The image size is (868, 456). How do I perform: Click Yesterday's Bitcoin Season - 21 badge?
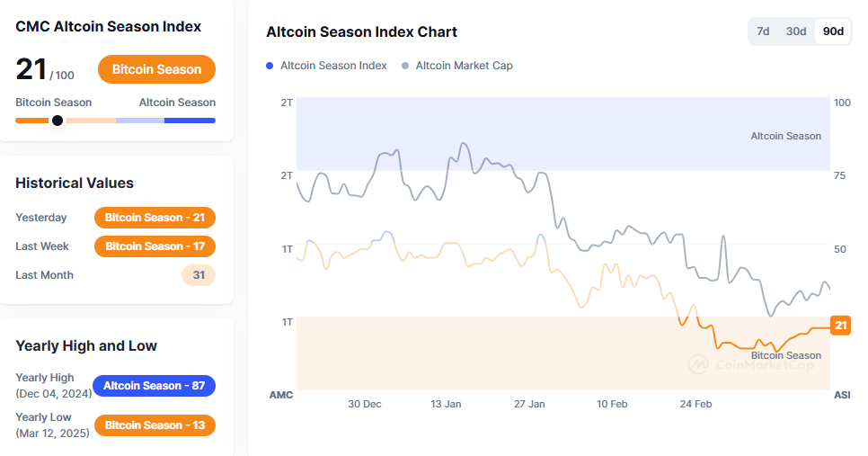[x=155, y=218]
